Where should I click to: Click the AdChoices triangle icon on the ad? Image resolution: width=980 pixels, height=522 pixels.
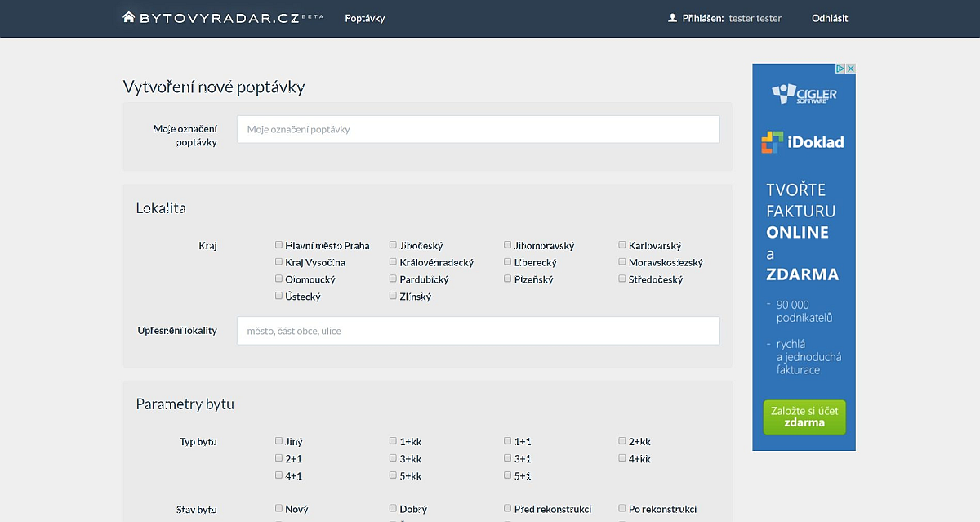click(x=840, y=69)
